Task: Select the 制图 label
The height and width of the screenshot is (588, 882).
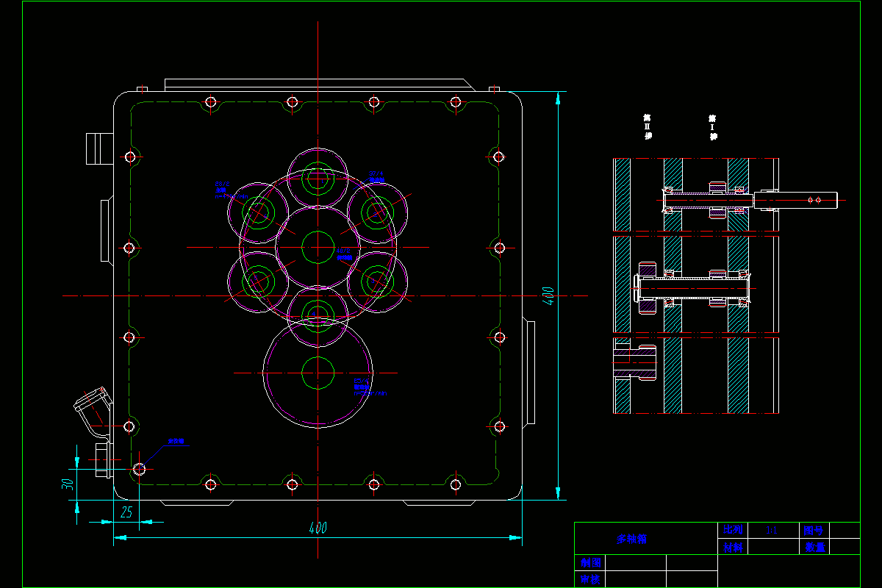Action: pos(591,562)
